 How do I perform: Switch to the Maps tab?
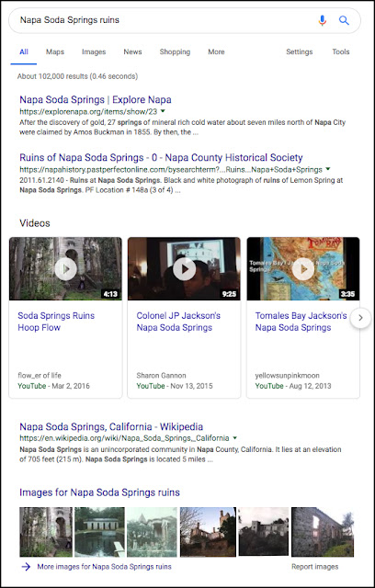(55, 52)
